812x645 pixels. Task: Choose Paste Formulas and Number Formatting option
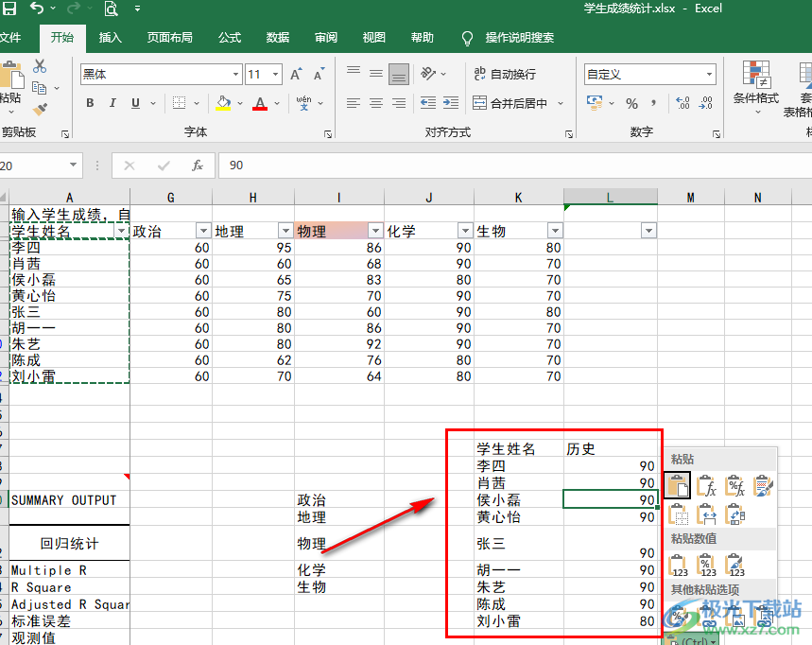point(734,486)
